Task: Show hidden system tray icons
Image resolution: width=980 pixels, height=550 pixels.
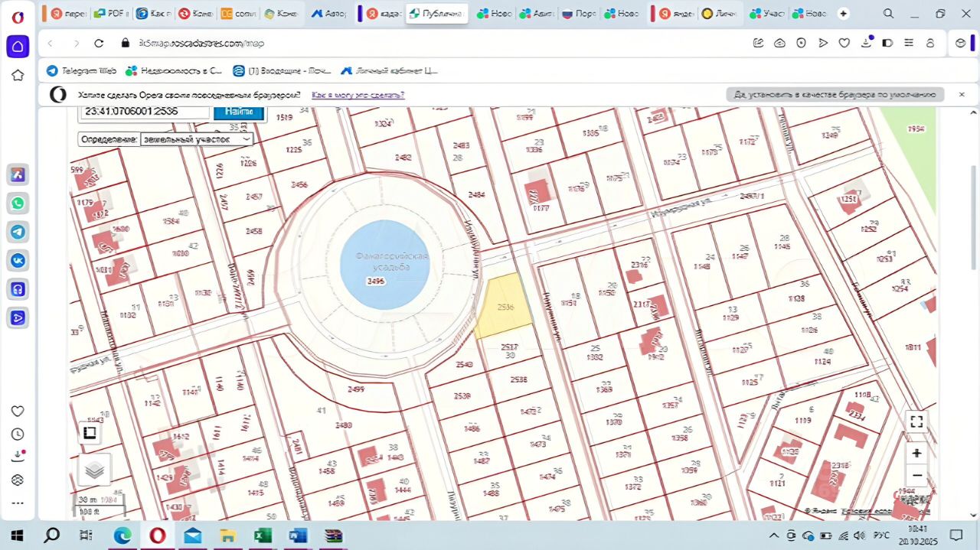Action: [774, 535]
